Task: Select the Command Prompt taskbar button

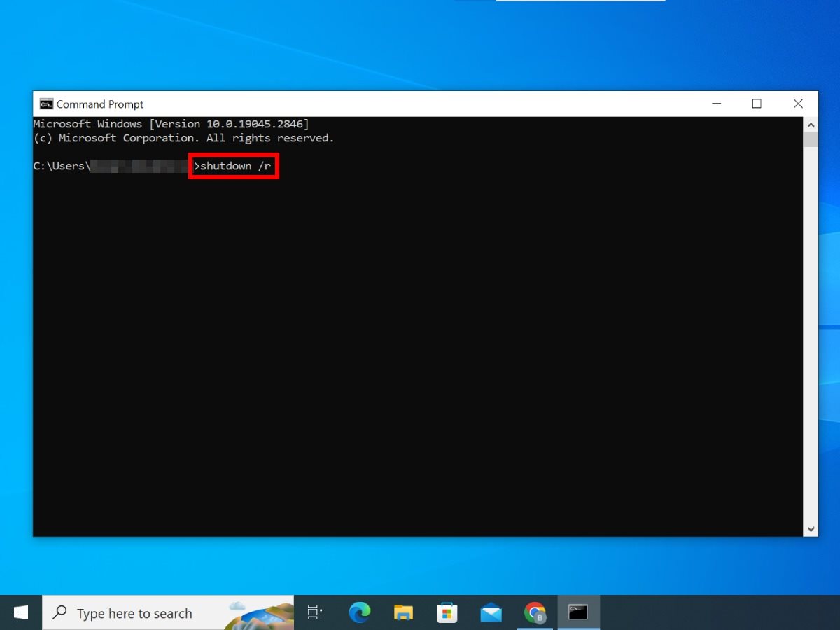Action: pyautogui.click(x=578, y=613)
